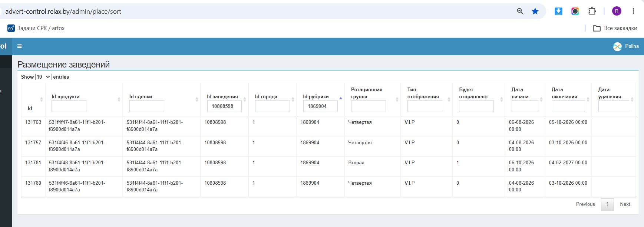Sort by Id города column arrows

pos(293,99)
